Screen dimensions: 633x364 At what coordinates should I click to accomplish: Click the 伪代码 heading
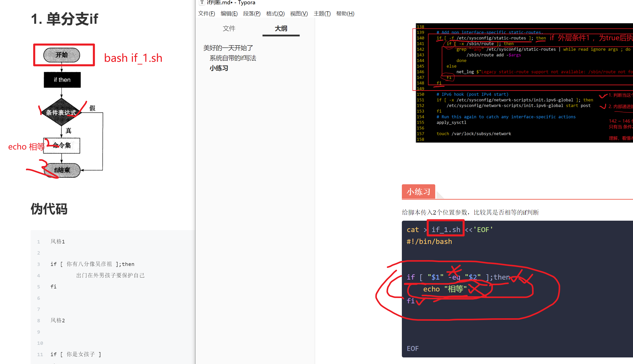49,209
